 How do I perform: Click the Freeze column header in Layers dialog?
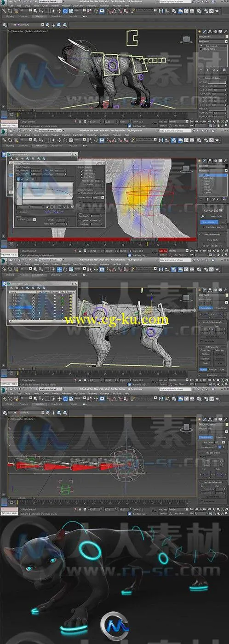(x=46, y=292)
